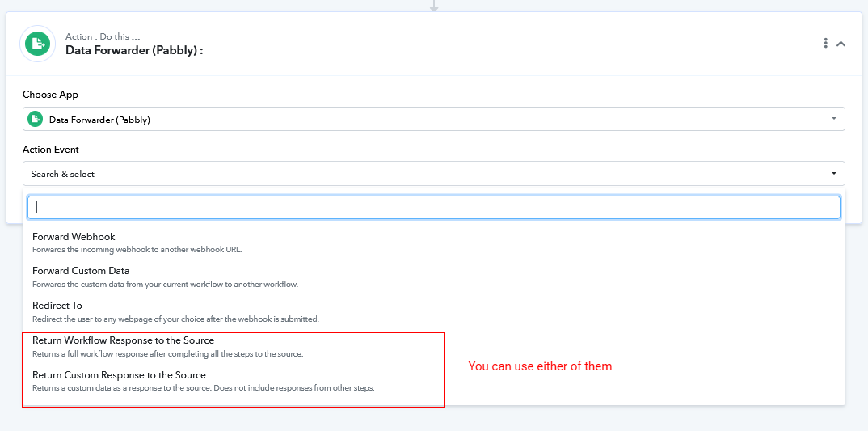Open the Choose App dropdown

tap(433, 119)
